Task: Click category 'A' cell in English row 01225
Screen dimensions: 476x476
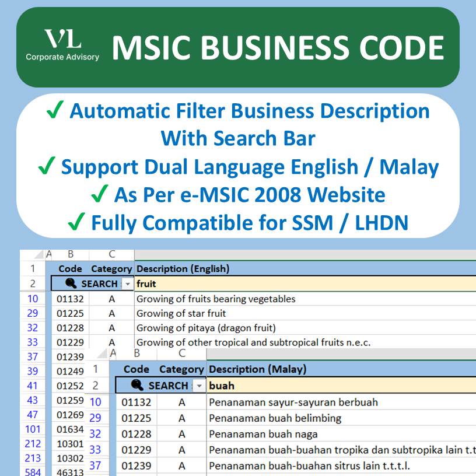Action: coord(112,313)
